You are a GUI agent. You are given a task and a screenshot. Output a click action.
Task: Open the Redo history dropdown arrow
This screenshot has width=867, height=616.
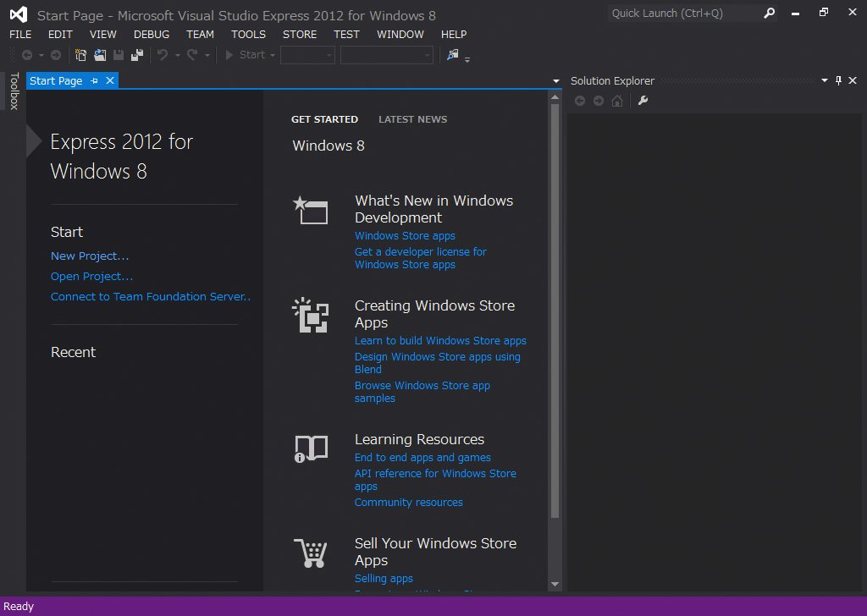(x=207, y=55)
